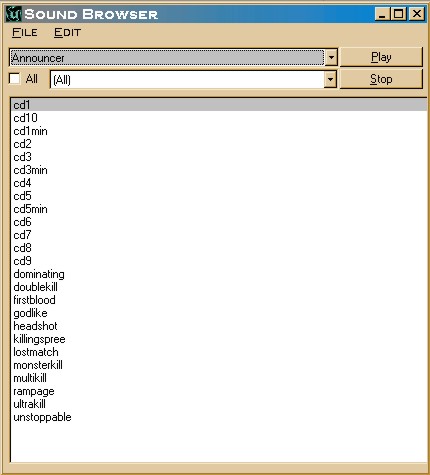The width and height of the screenshot is (430, 475).
Task: Close the Sound Browser window
Action: coord(417,14)
